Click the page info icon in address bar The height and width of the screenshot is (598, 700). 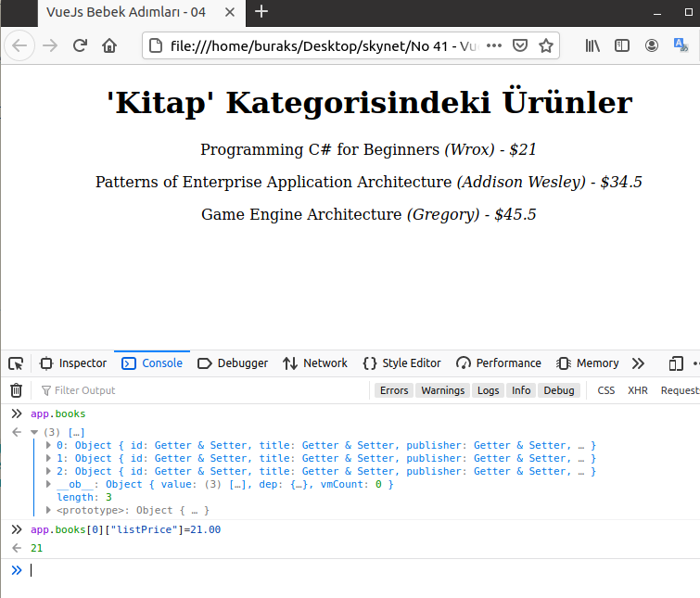[x=156, y=45]
